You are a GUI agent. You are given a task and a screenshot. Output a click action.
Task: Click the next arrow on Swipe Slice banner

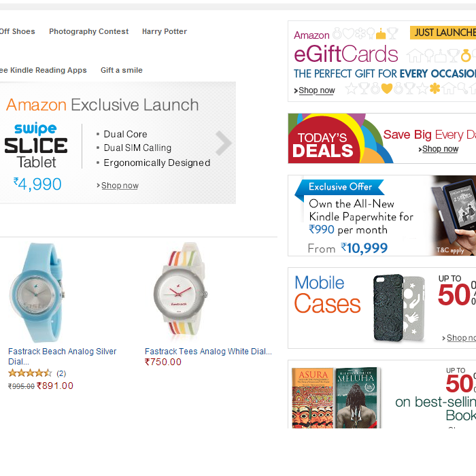tap(224, 143)
